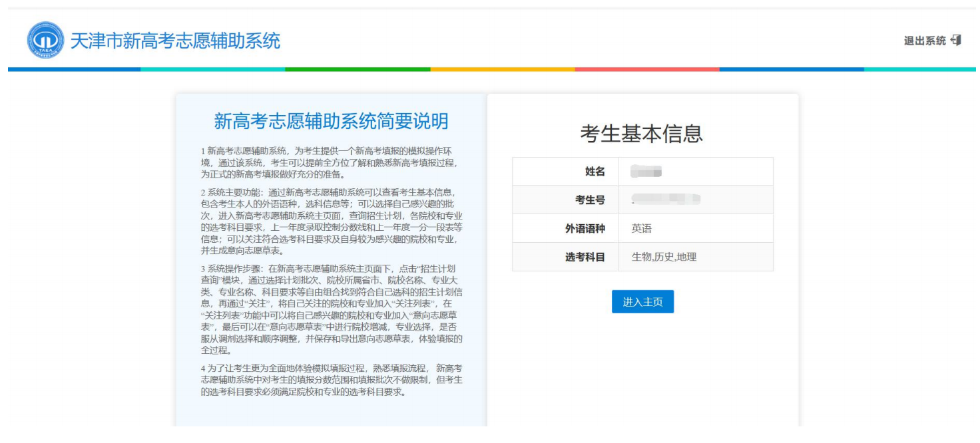Click paragraph 2 about 系统主要功能
The width and height of the screenshot is (980, 443).
pyautogui.click(x=331, y=222)
